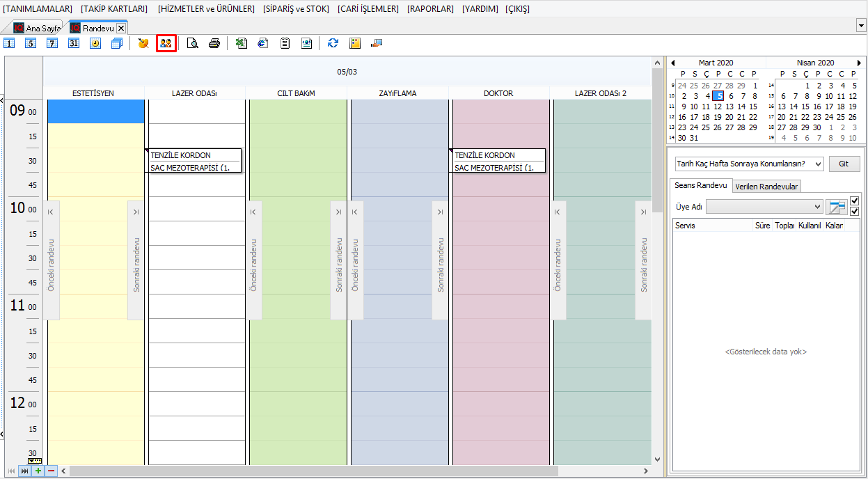The image size is (868, 479).
Task: Refresh the calendar with the blue arrows icon
Action: [333, 43]
